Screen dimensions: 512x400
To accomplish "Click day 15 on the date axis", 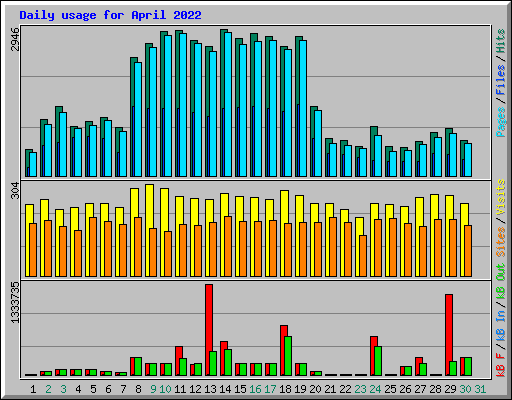I will (x=240, y=389).
